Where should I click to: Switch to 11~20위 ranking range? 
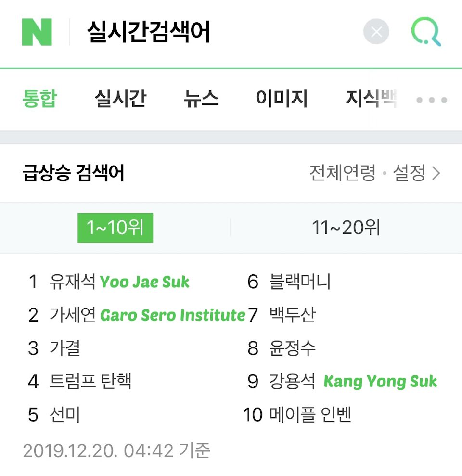coord(346,228)
